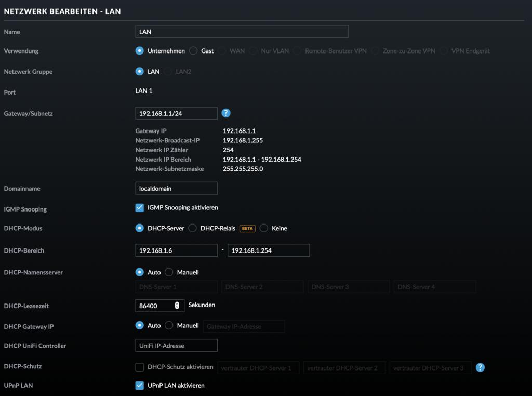Click the Domainname field with localdomain
Screen dimensions: 532x396
(x=176, y=188)
